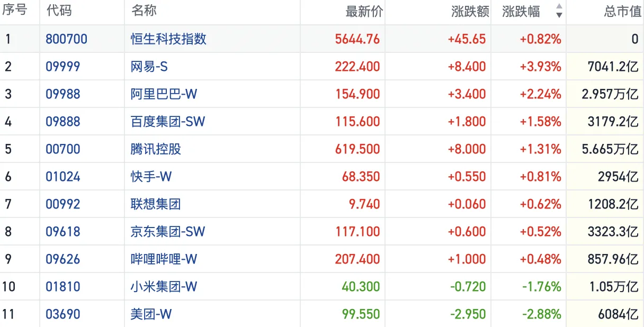Viewport: 644px width, 327px height.
Task: Click stock code 09618 for 京东
Action: point(62,232)
